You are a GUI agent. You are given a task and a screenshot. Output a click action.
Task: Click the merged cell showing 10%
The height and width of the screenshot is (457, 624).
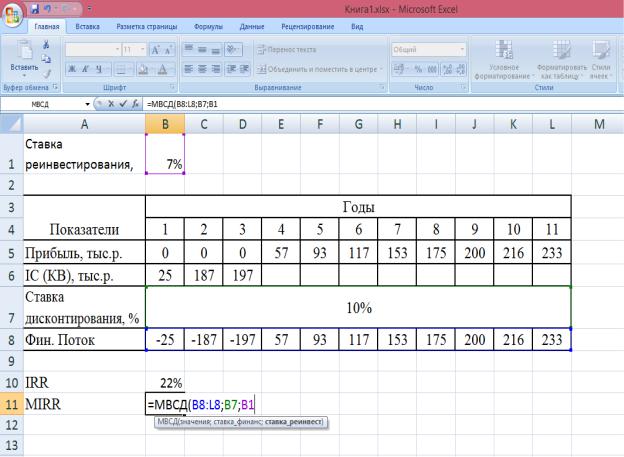[x=358, y=307]
